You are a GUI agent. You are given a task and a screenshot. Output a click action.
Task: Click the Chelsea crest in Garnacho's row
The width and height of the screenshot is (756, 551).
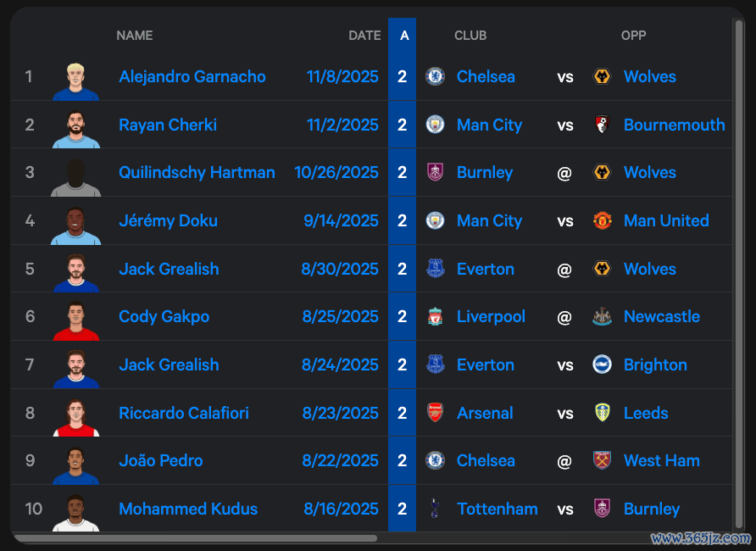(435, 77)
